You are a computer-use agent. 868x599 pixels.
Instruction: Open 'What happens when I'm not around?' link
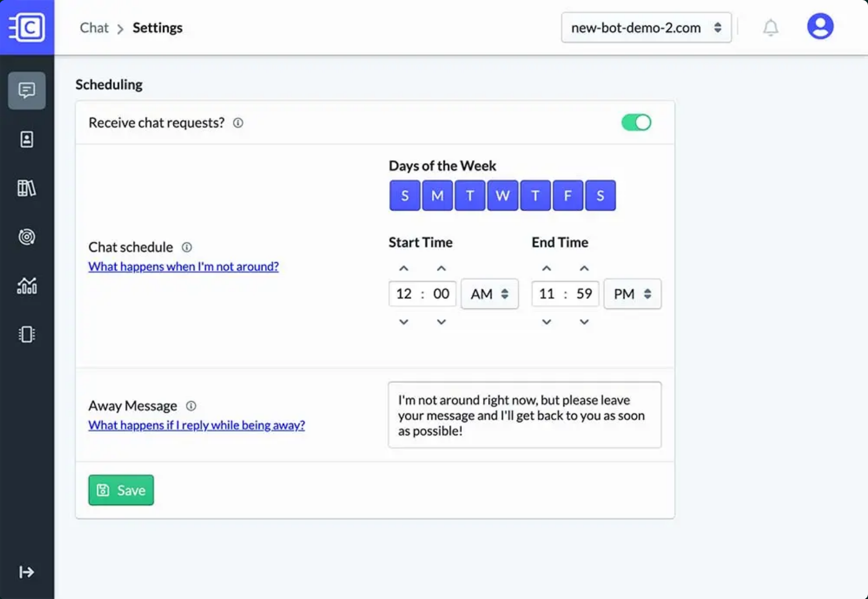tap(183, 266)
